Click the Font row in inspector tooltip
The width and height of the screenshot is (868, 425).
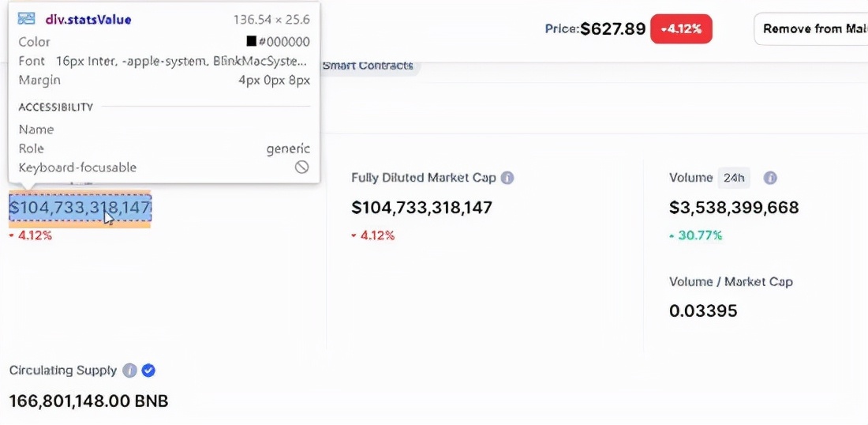164,61
